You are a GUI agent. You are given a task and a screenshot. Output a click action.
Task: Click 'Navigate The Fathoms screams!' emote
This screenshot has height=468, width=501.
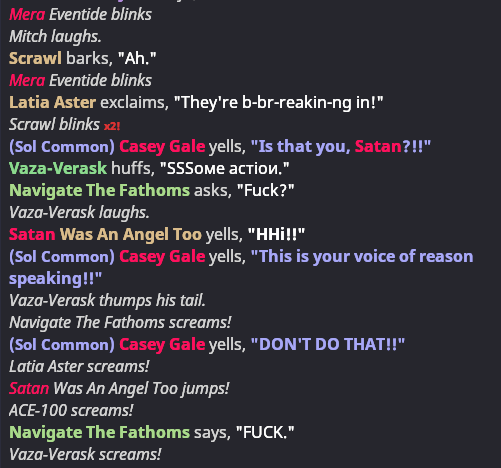pos(120,323)
